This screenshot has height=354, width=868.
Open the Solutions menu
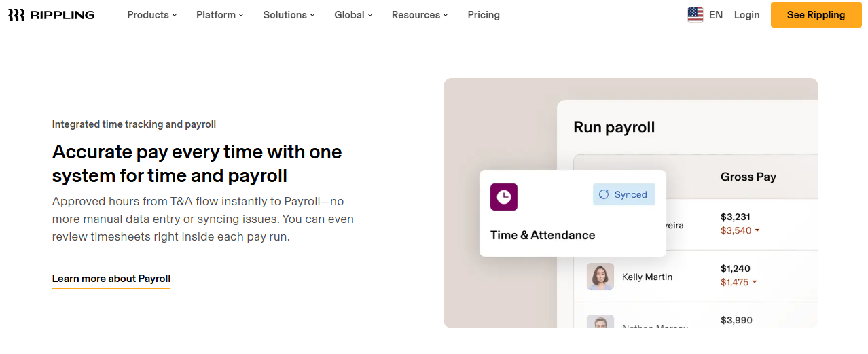289,15
